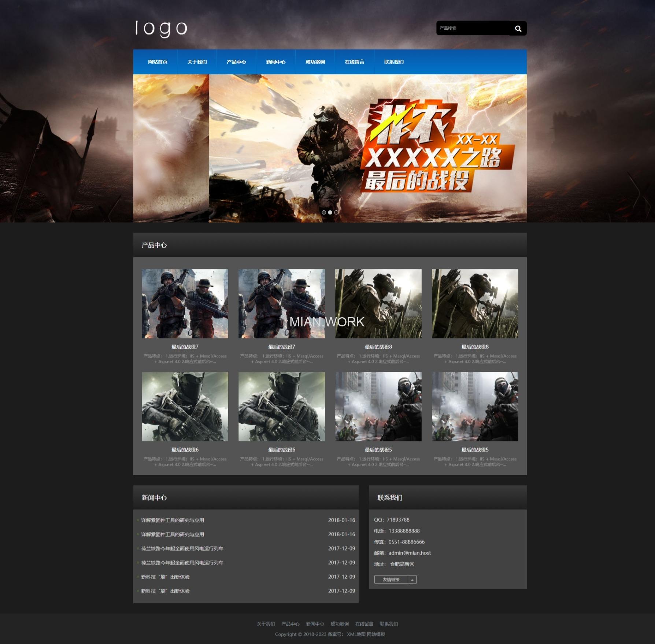Open first 荷兰铁路今年起全面使用风电运行列车 news item
655x644 pixels.
coord(182,548)
